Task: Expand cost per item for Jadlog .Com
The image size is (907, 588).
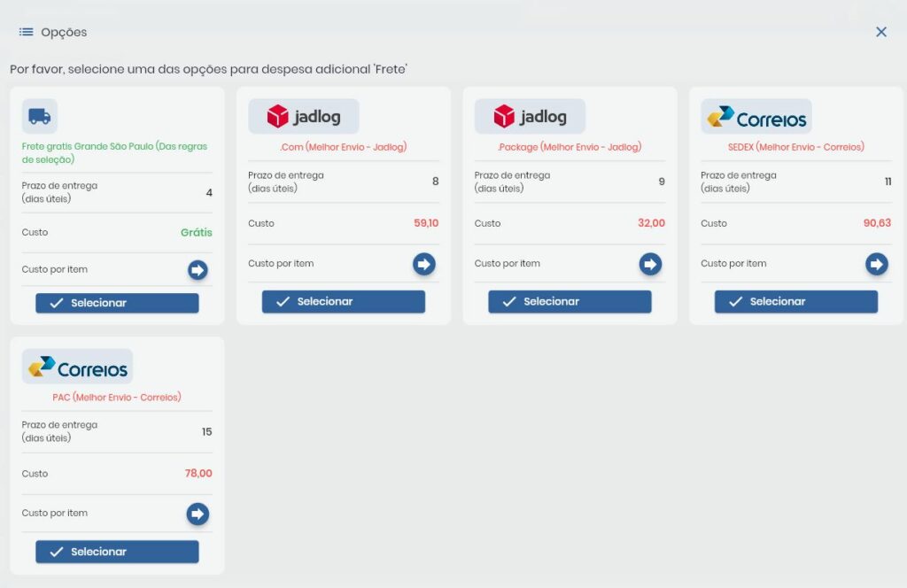Action: pyautogui.click(x=424, y=264)
